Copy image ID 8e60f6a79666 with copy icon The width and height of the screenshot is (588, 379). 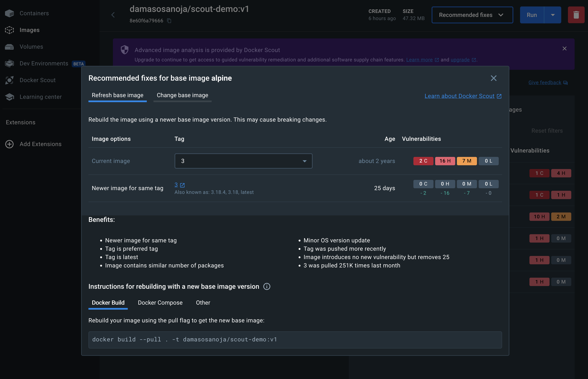169,21
